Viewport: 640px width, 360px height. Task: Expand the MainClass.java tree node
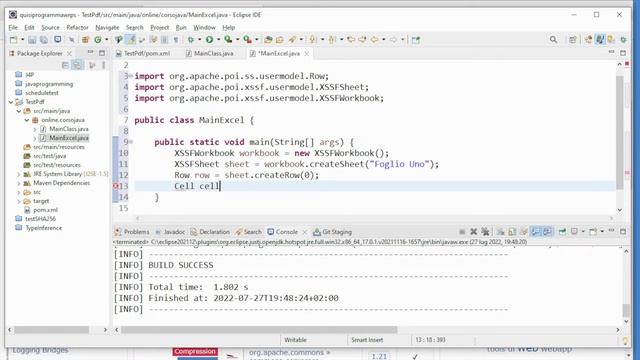(35, 129)
